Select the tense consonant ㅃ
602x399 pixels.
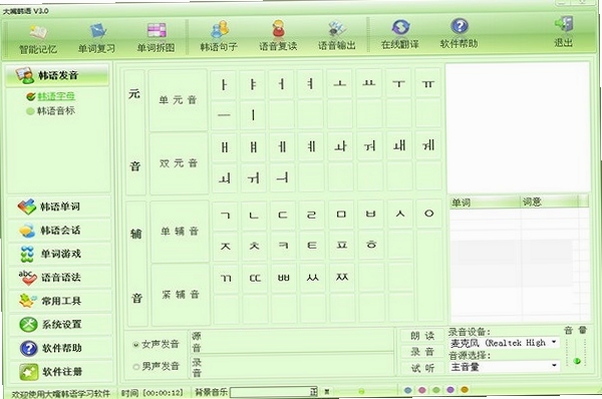284,277
